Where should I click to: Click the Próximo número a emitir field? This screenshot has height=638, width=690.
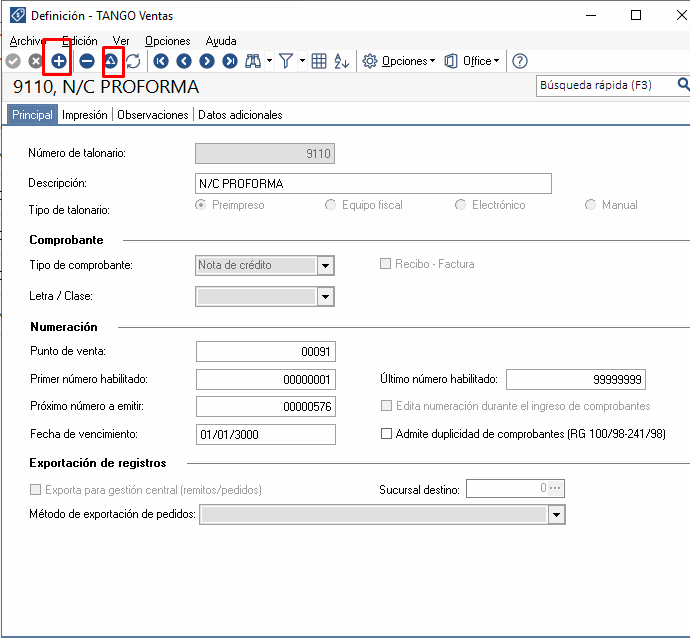click(266, 407)
